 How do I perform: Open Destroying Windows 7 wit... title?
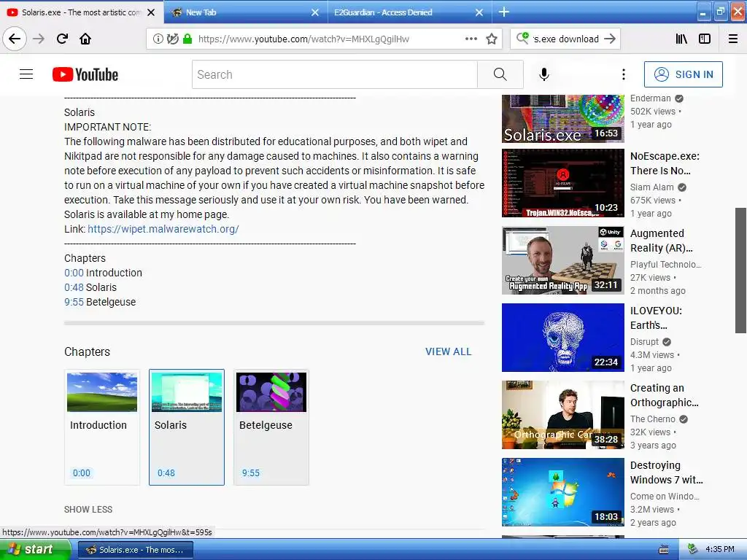(x=667, y=472)
